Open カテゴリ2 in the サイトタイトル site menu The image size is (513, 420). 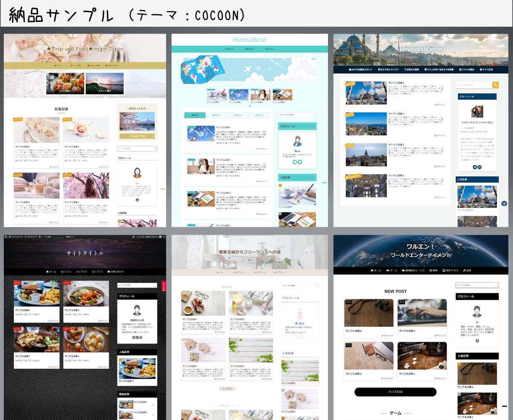[82, 272]
